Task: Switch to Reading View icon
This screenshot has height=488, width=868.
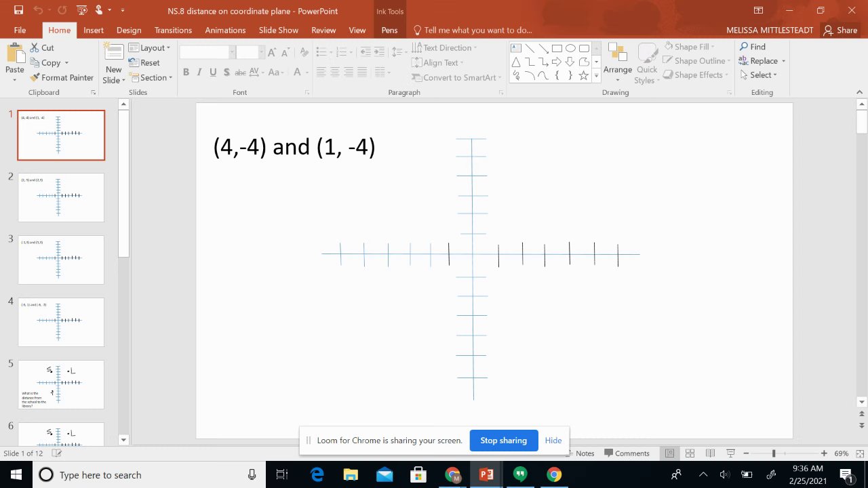Action: pos(710,453)
